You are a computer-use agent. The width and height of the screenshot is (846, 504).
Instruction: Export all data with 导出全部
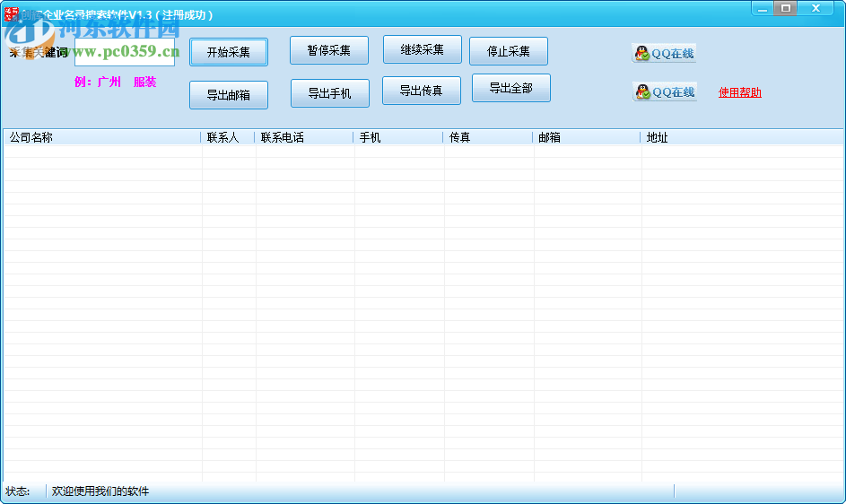tap(511, 88)
